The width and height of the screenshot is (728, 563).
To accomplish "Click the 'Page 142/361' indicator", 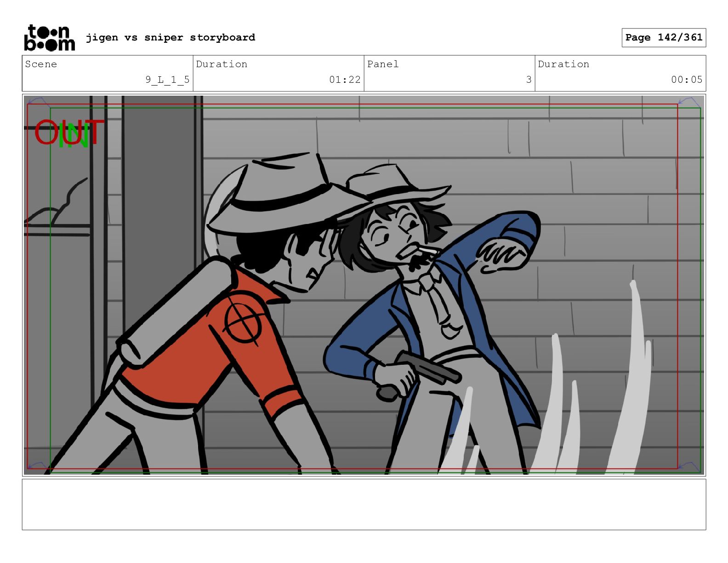I will pyautogui.click(x=664, y=37).
